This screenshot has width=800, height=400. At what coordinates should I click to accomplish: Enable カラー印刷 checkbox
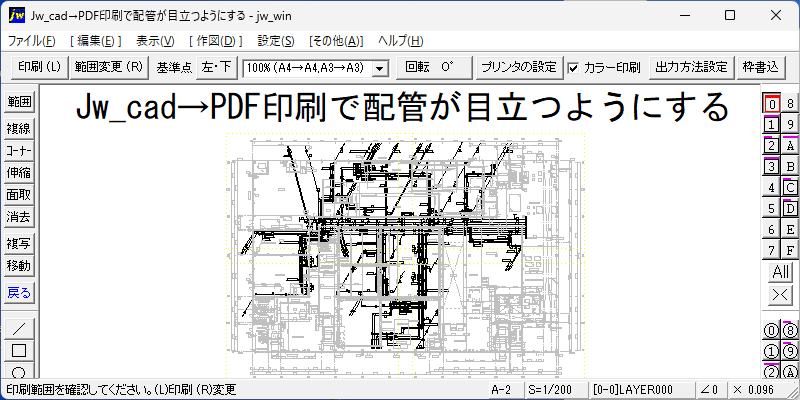[x=573, y=68]
